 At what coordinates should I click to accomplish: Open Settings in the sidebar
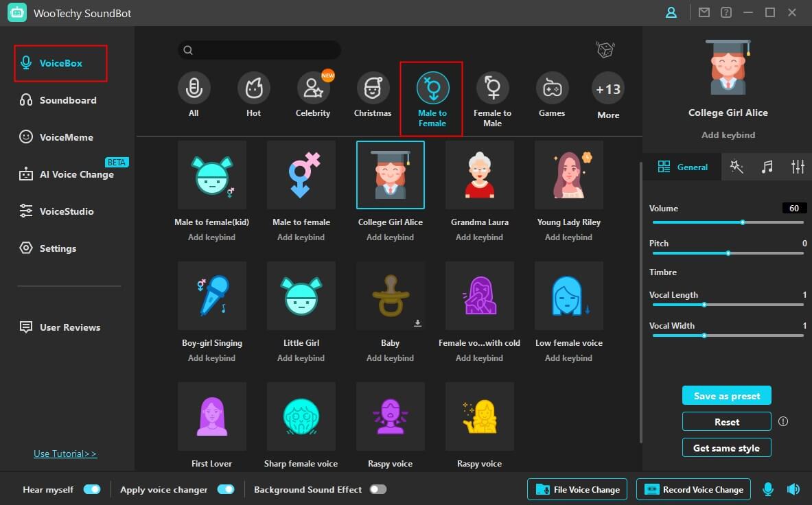click(48, 248)
